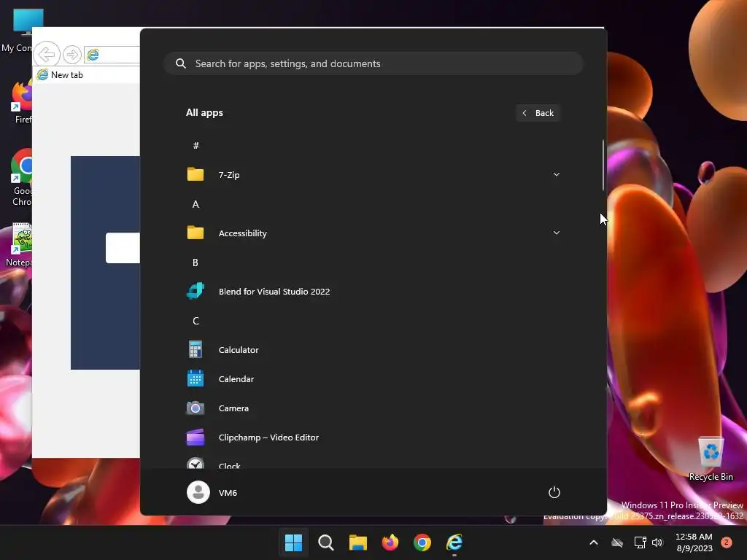Launch Google Chrome from the taskbar
Image resolution: width=747 pixels, height=560 pixels.
click(422, 542)
